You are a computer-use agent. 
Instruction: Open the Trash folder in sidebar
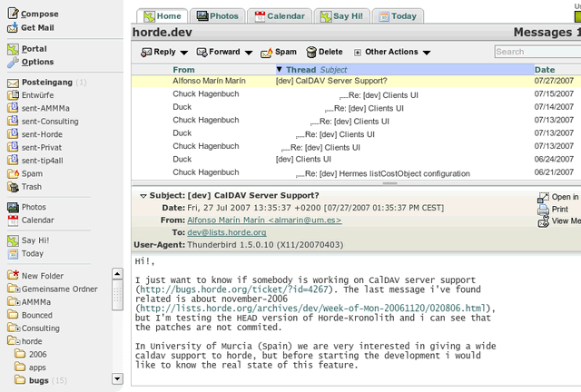31,187
